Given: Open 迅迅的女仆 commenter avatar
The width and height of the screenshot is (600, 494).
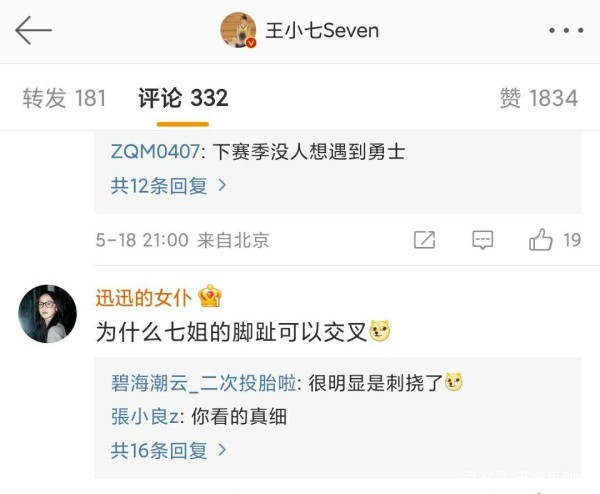Looking at the screenshot, I should (x=47, y=313).
